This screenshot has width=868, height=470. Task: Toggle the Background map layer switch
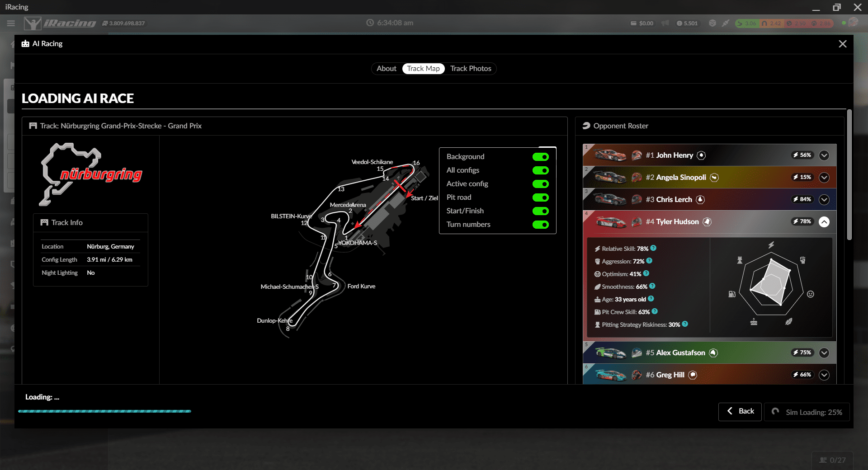[x=540, y=157]
